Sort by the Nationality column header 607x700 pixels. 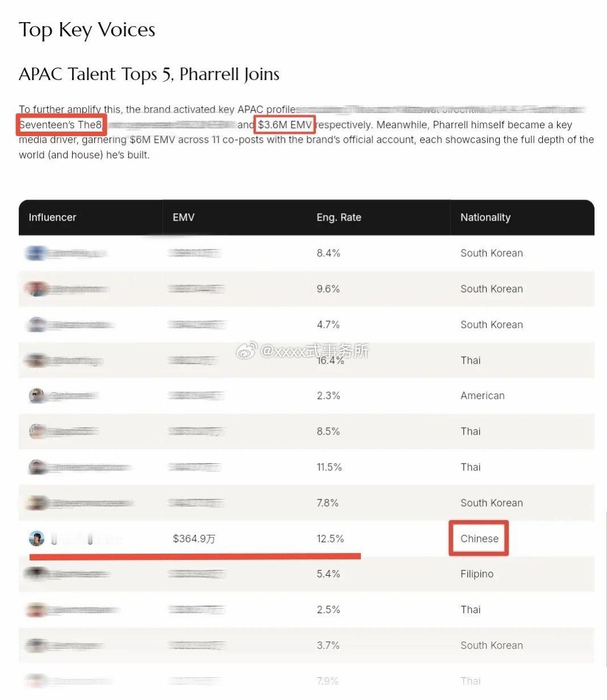pyautogui.click(x=486, y=217)
